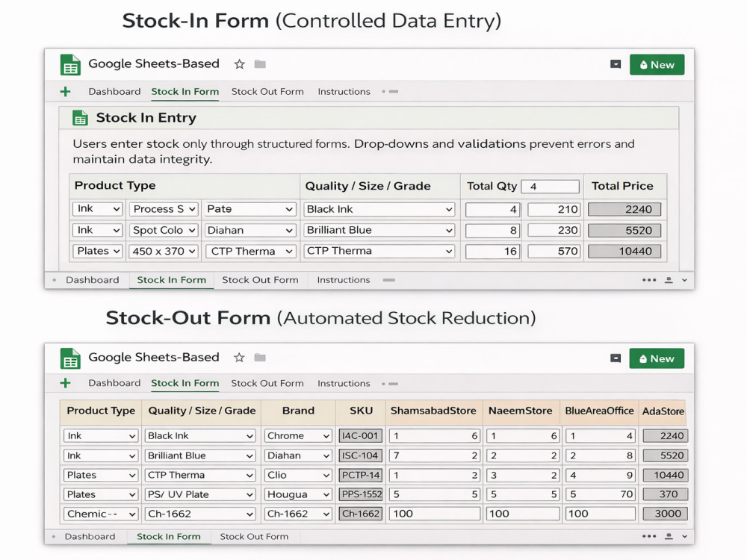Expand the PS/ UV Plate dropdown
The width and height of the screenshot is (747, 560).
pos(200,495)
